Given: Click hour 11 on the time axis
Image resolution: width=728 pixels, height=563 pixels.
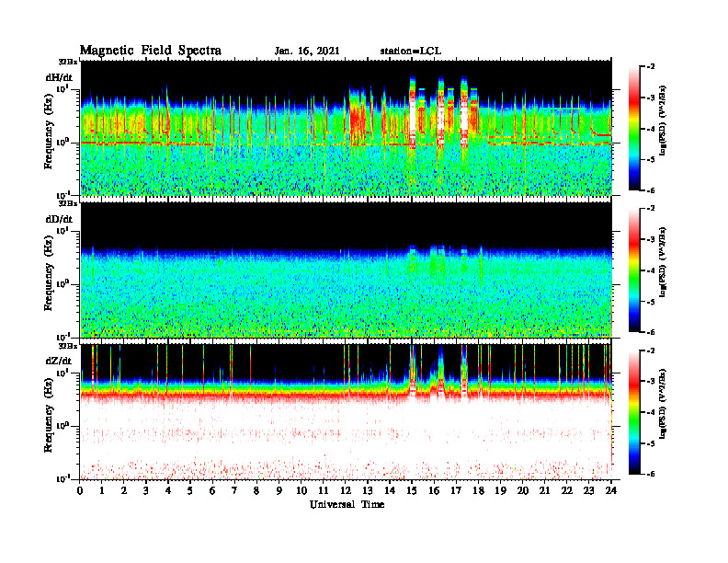Looking at the screenshot, I should [x=324, y=491].
